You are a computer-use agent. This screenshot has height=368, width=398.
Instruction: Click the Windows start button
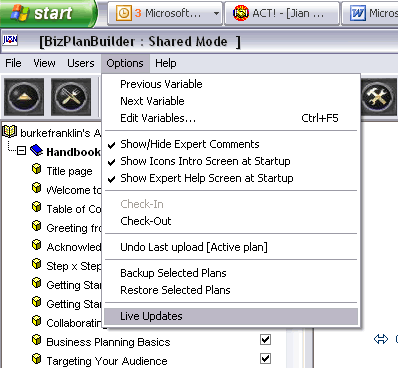48,13
